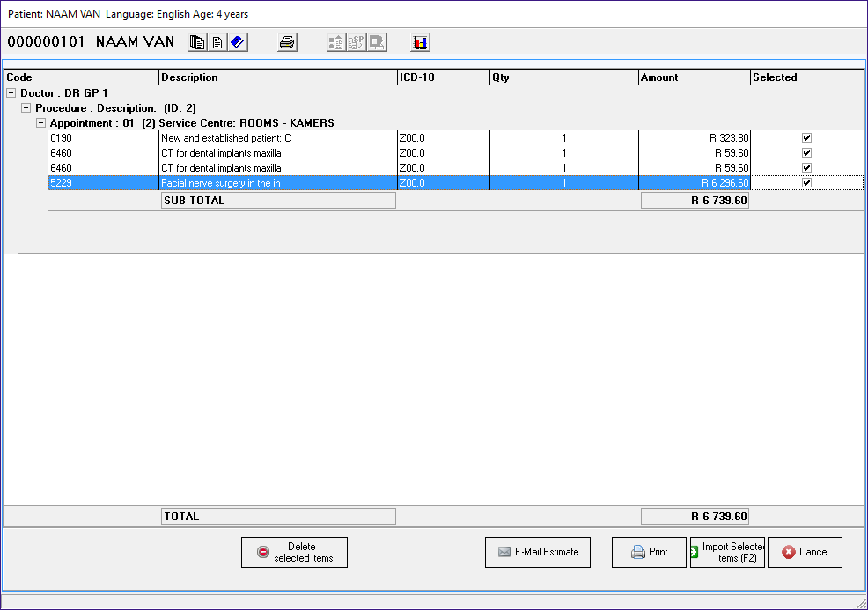
Task: Click the E-Mail Estimate button
Action: pyautogui.click(x=538, y=552)
